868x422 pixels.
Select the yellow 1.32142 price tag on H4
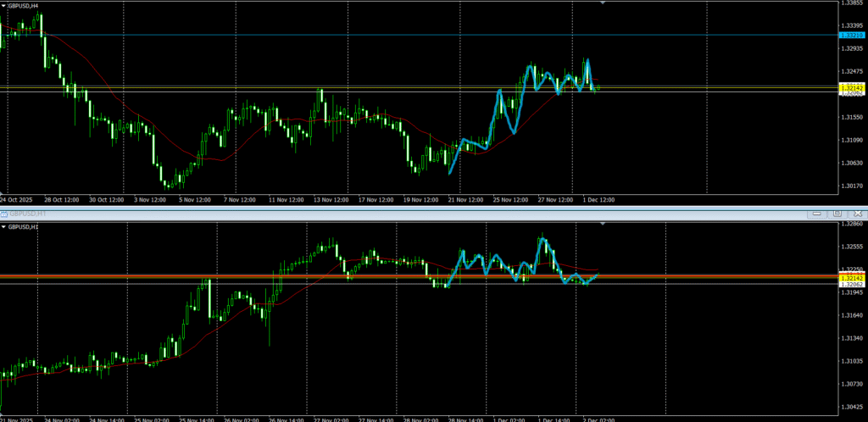[850, 87]
